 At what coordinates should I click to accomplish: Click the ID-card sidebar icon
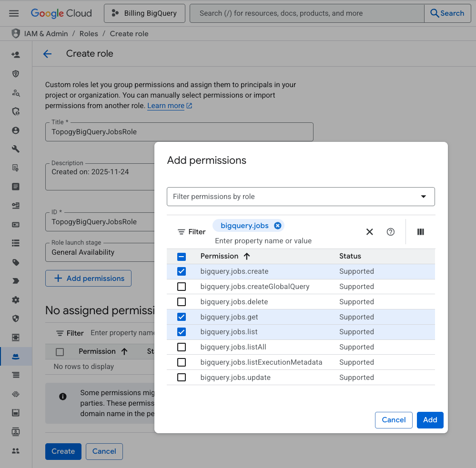click(15, 225)
